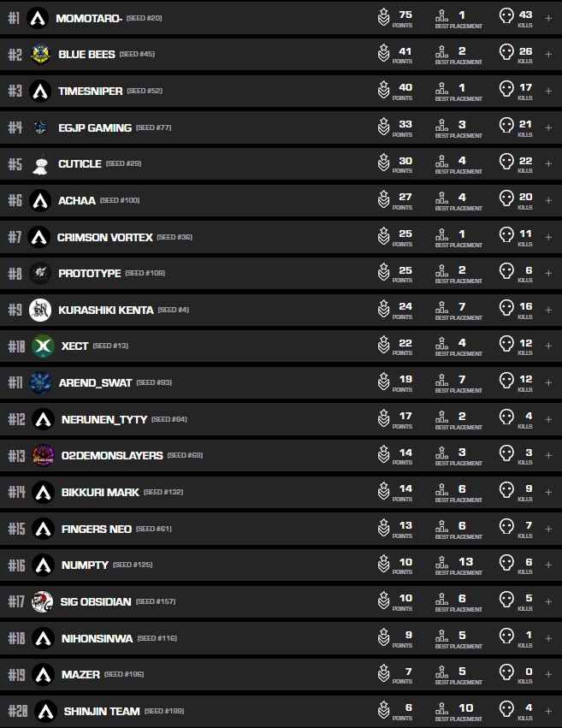Click the O2DemonSlayers team logo
The height and width of the screenshot is (728, 562).
pos(42,455)
